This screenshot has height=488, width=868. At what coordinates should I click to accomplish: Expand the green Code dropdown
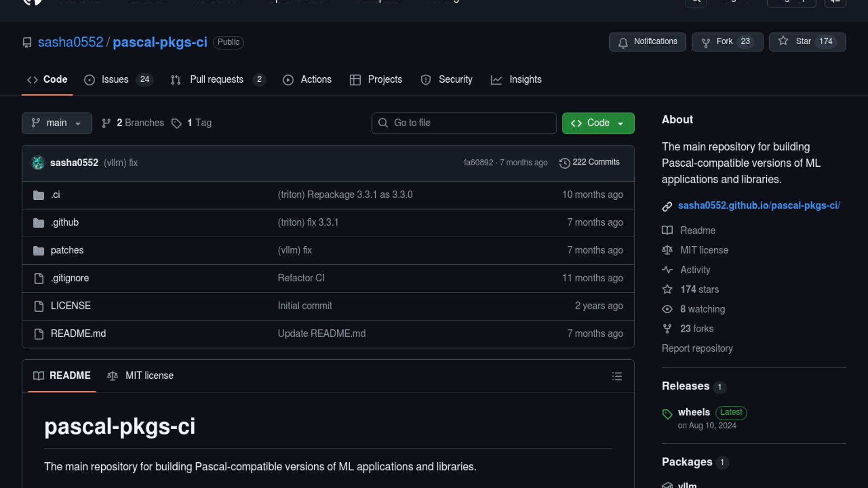[x=598, y=123]
